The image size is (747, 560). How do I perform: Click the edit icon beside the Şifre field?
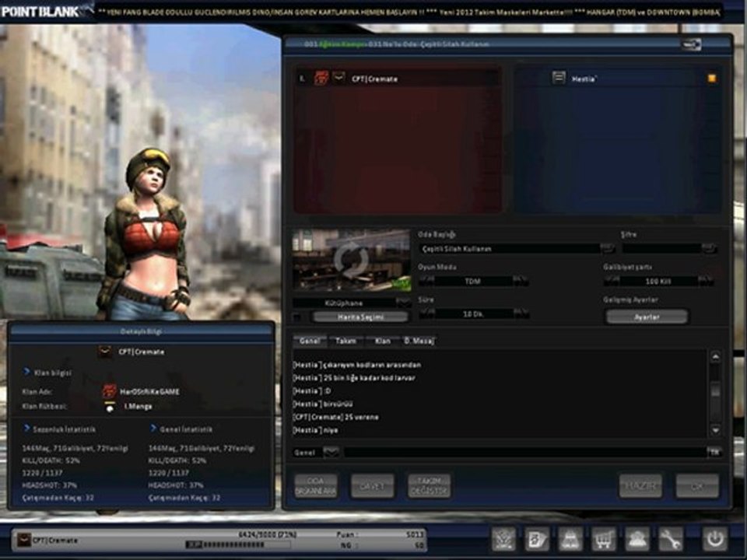click(708, 248)
